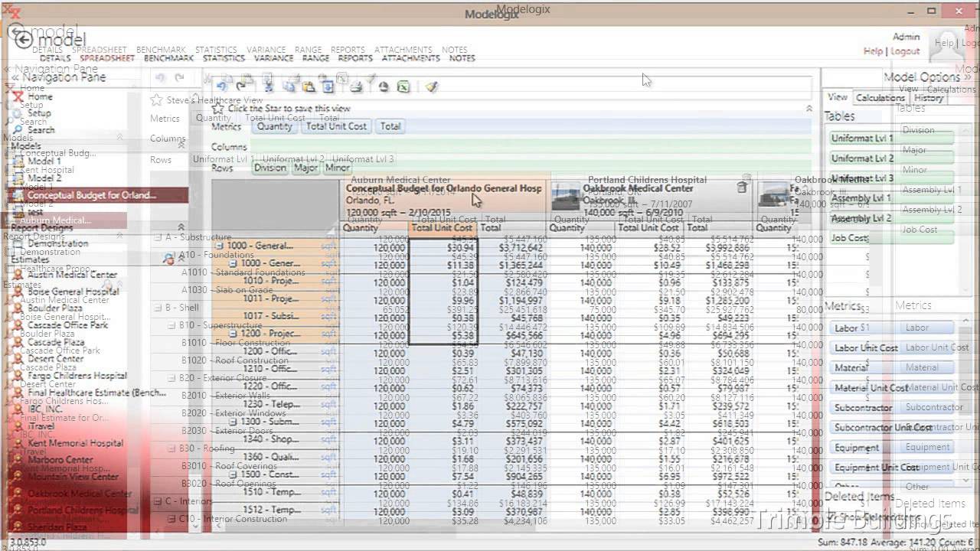The image size is (980, 551).
Task: Open the NOTES tab
Action: [462, 58]
